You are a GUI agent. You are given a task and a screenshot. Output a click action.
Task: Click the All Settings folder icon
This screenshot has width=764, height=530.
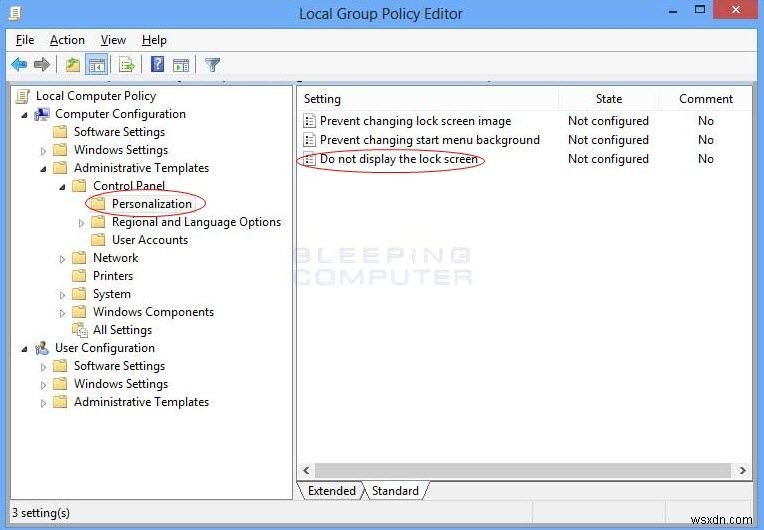(x=79, y=330)
